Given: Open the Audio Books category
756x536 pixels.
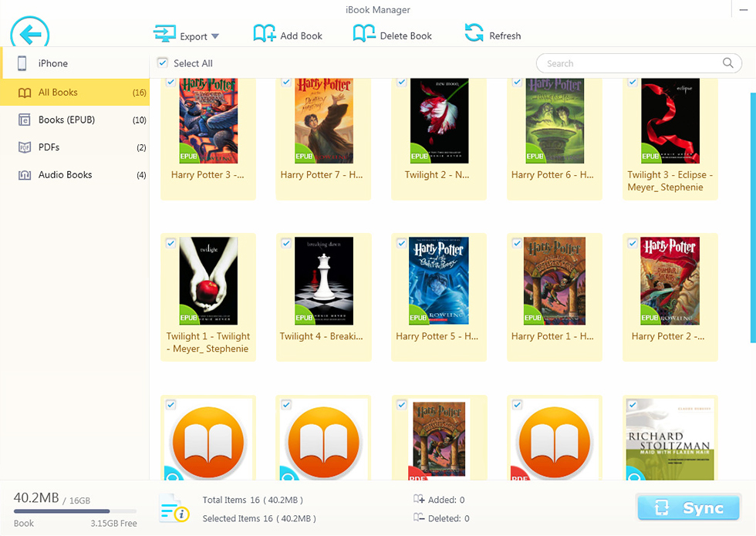Looking at the screenshot, I should 75,174.
